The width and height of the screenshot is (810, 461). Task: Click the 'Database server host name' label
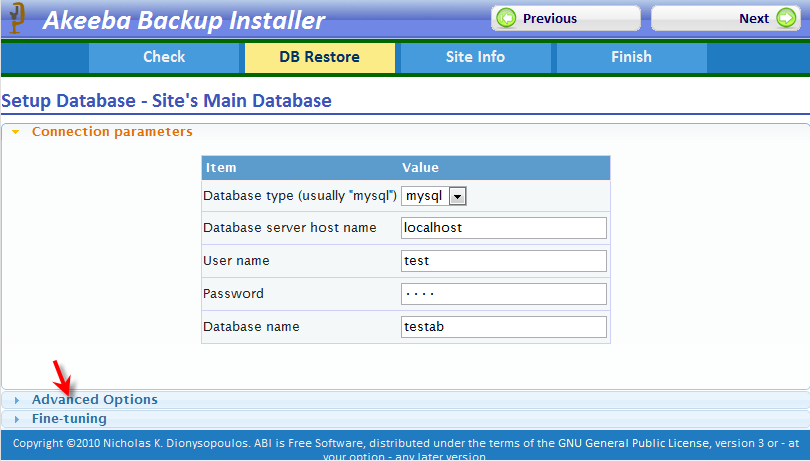click(x=290, y=228)
